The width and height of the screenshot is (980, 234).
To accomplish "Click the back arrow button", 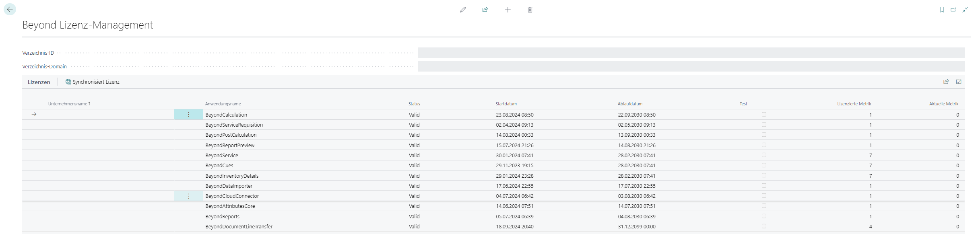I will click(x=10, y=9).
